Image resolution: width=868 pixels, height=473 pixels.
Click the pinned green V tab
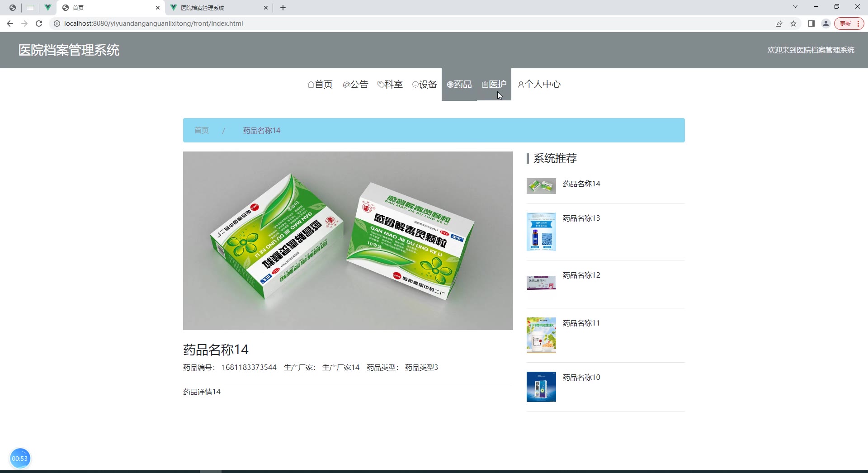(47, 8)
